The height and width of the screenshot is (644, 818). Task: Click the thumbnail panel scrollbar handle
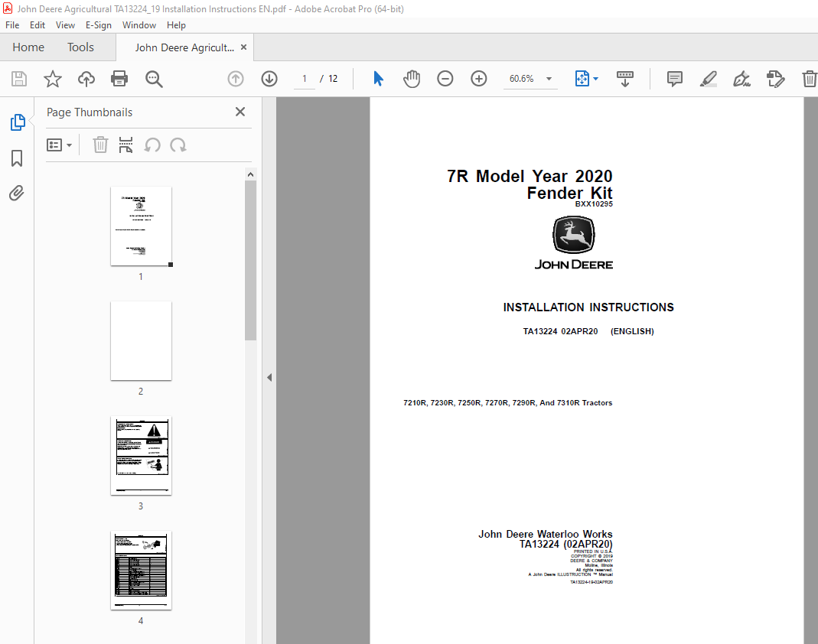[x=250, y=260]
